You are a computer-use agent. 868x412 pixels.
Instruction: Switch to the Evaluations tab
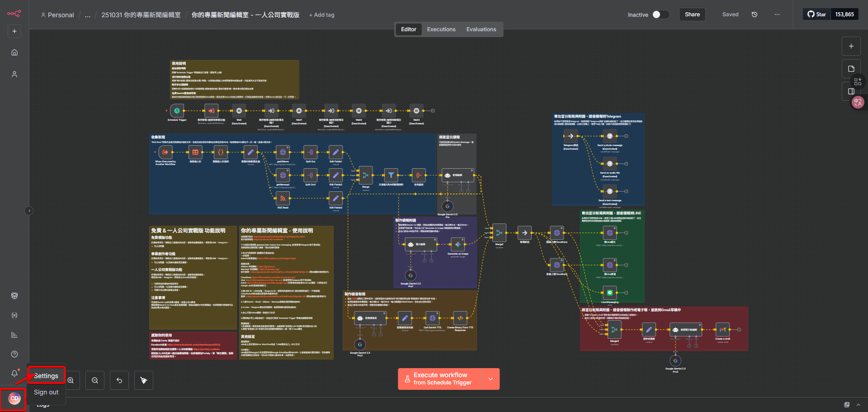click(x=481, y=29)
